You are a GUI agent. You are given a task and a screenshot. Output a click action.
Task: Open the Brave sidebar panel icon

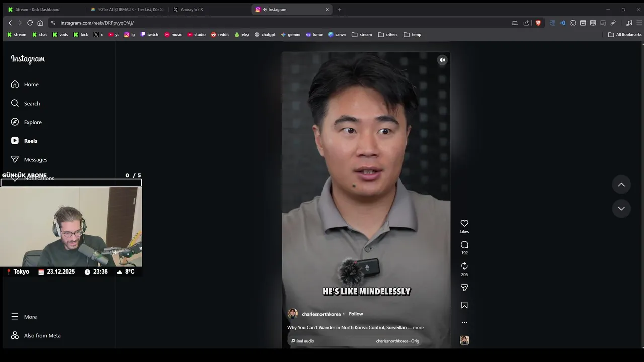coord(583,23)
